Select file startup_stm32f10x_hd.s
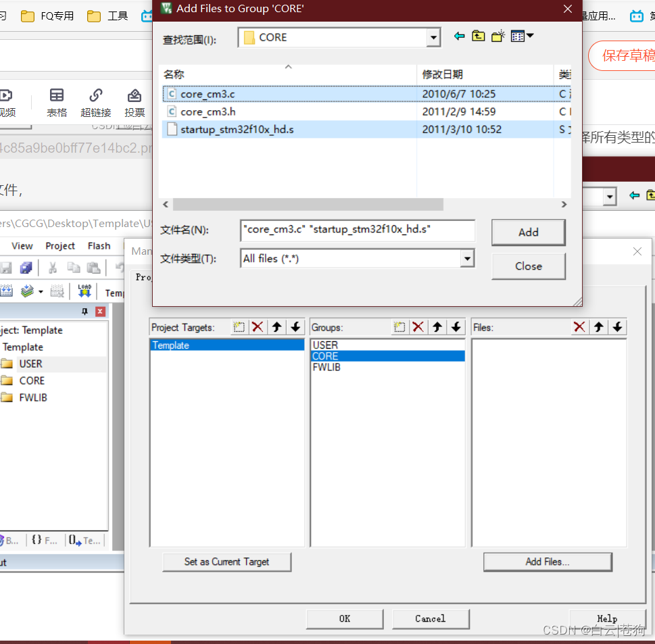The image size is (655, 644). [x=237, y=130]
